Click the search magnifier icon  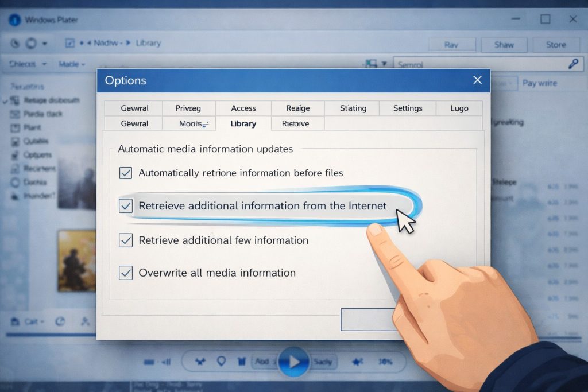[572, 64]
